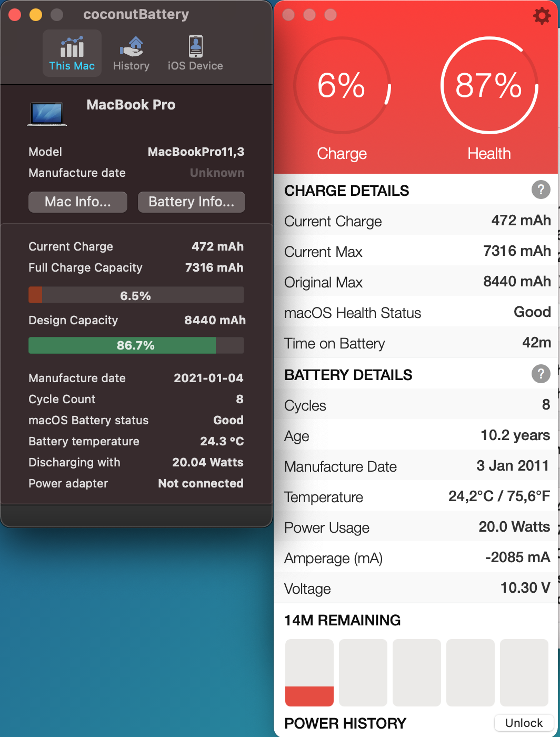
Task: Click the Voltage 10.30 V value
Action: pos(525,588)
